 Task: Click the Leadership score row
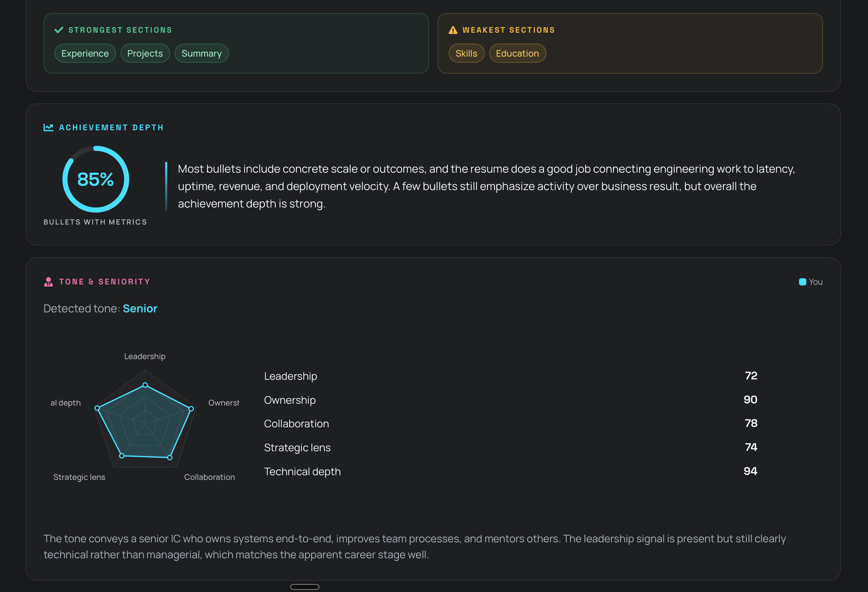point(511,376)
